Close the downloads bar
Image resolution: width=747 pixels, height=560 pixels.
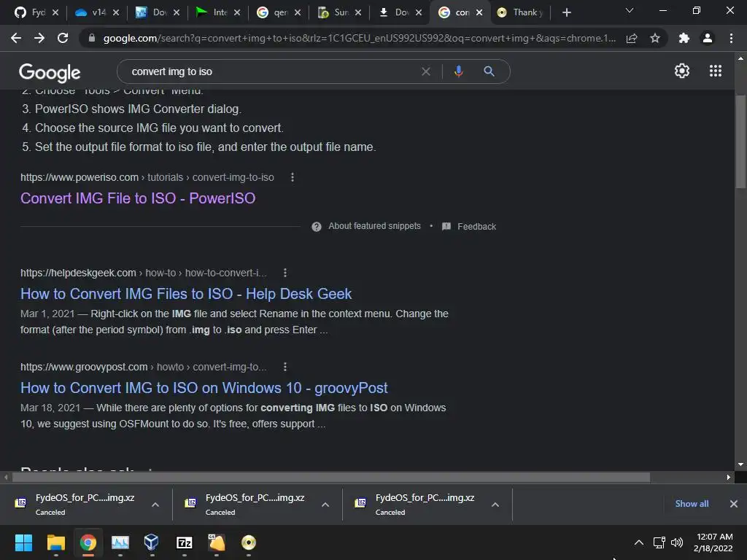(x=734, y=504)
